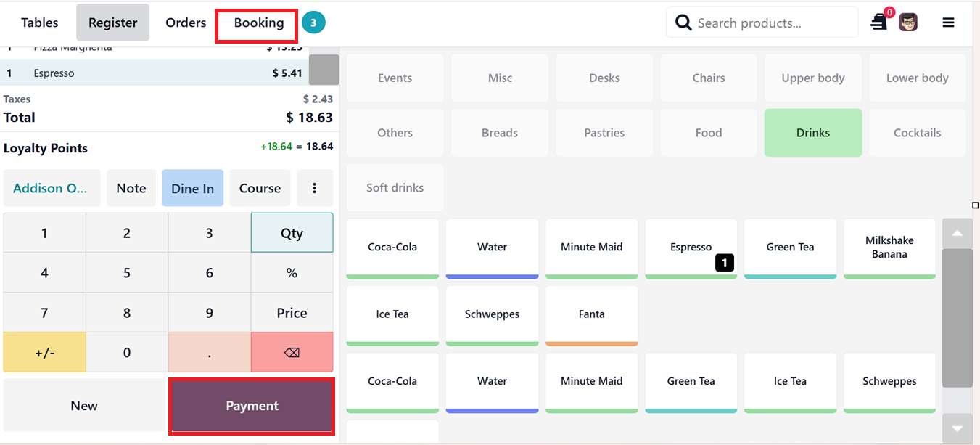Open the Addison customer selector
The width and height of the screenshot is (980, 445).
(51, 188)
